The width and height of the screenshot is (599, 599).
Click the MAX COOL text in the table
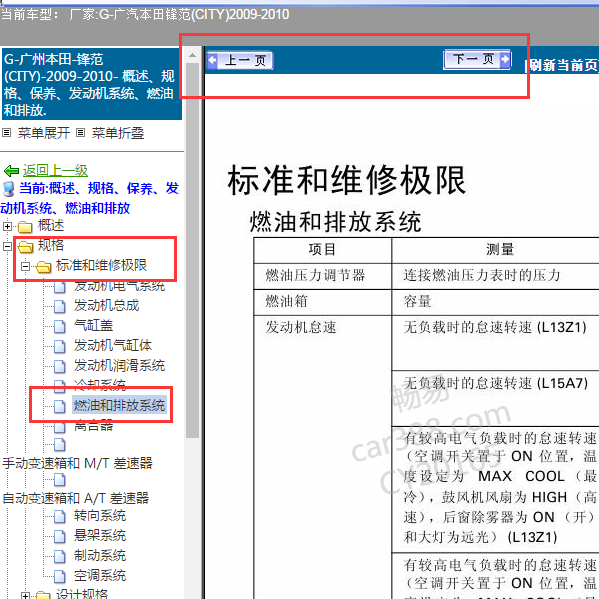click(521, 476)
